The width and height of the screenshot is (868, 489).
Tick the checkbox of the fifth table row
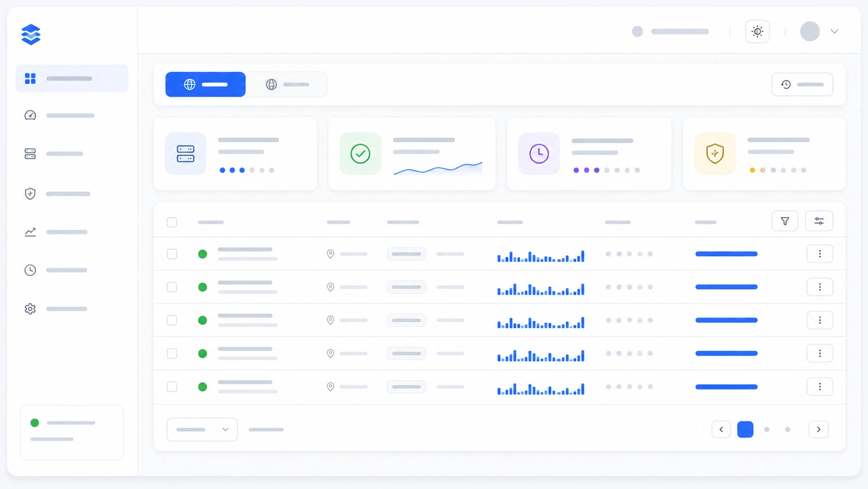coord(172,387)
